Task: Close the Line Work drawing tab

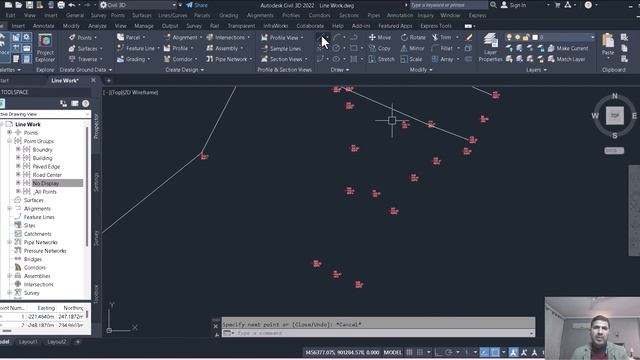Action: (93, 80)
